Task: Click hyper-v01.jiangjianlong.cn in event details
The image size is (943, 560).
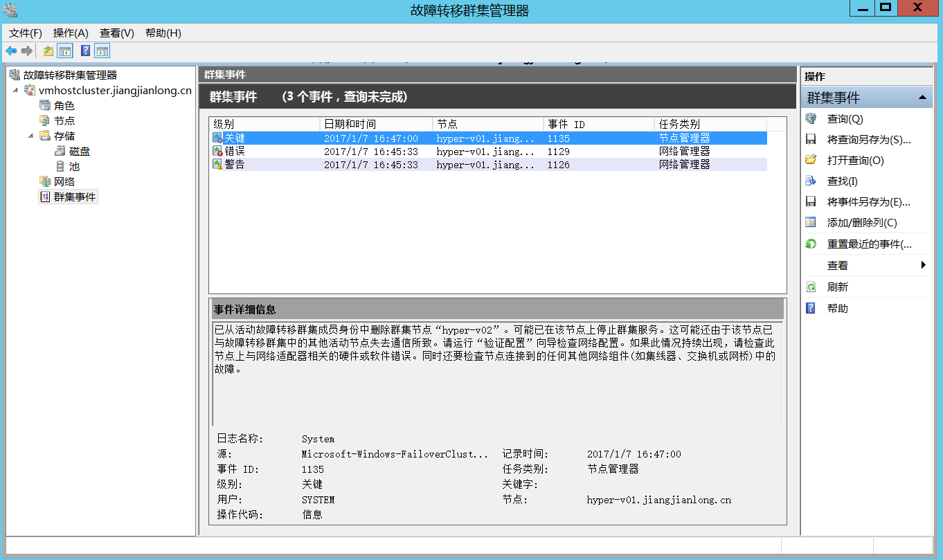Action: (658, 500)
